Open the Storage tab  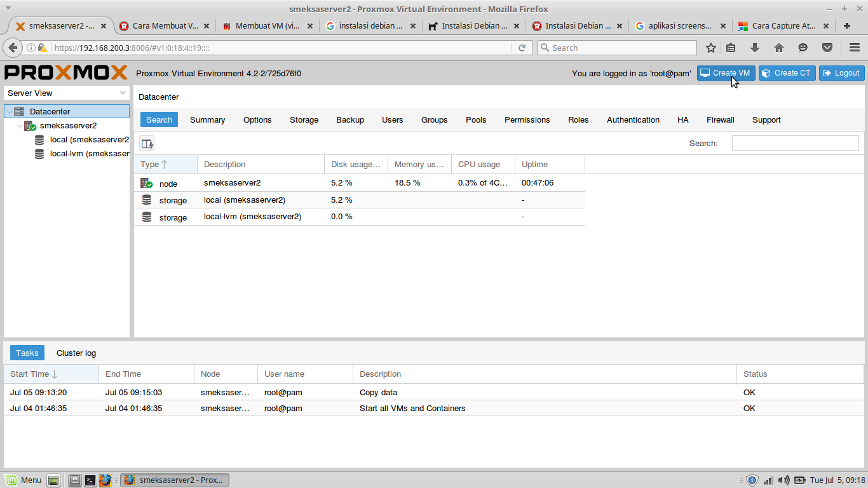(x=304, y=119)
